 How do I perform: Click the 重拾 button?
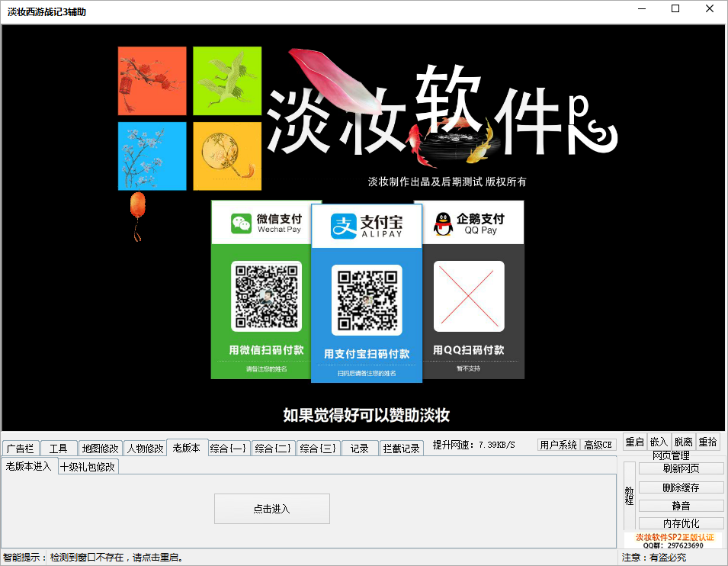(x=707, y=442)
